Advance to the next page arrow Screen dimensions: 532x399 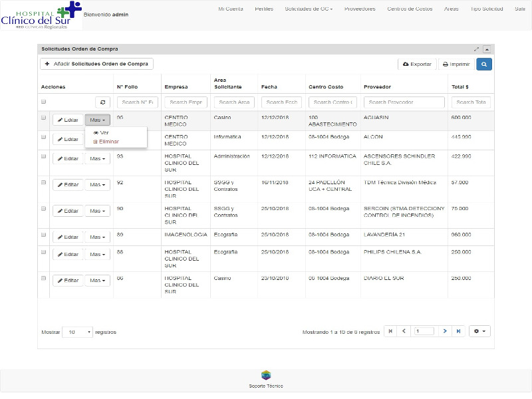(x=445, y=331)
